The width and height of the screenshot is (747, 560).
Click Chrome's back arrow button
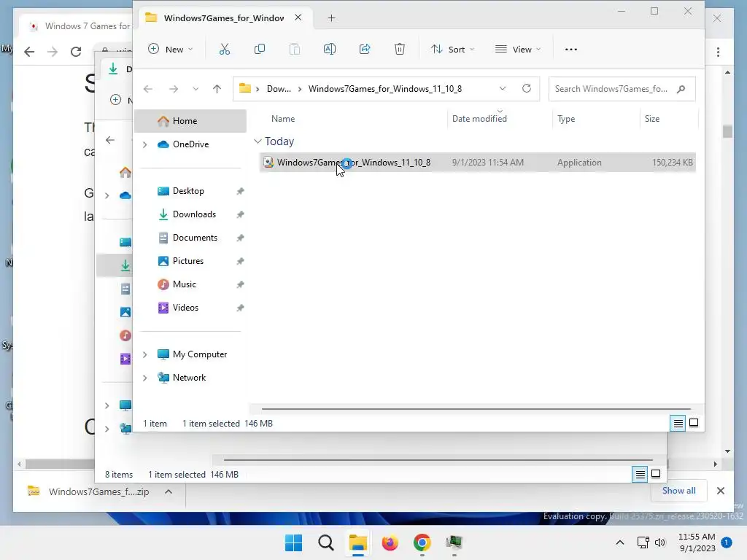pos(29,52)
